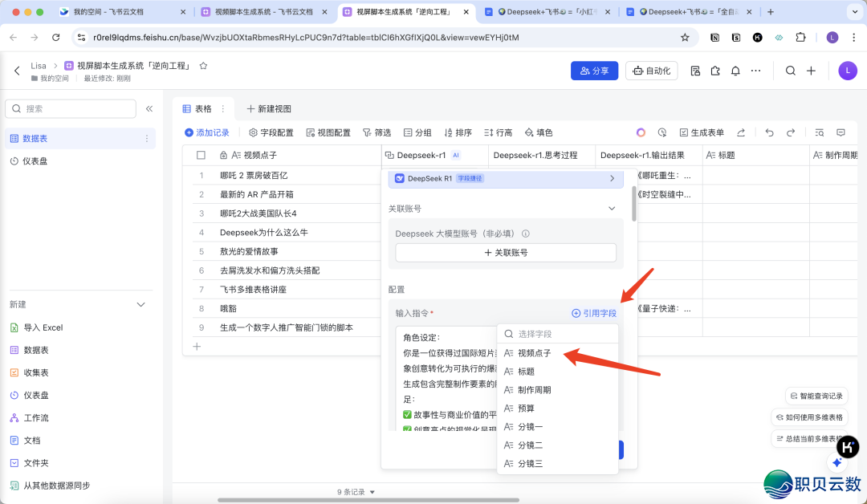Select 视频点子 field from the list
The height and width of the screenshot is (504, 867).
[x=534, y=353]
